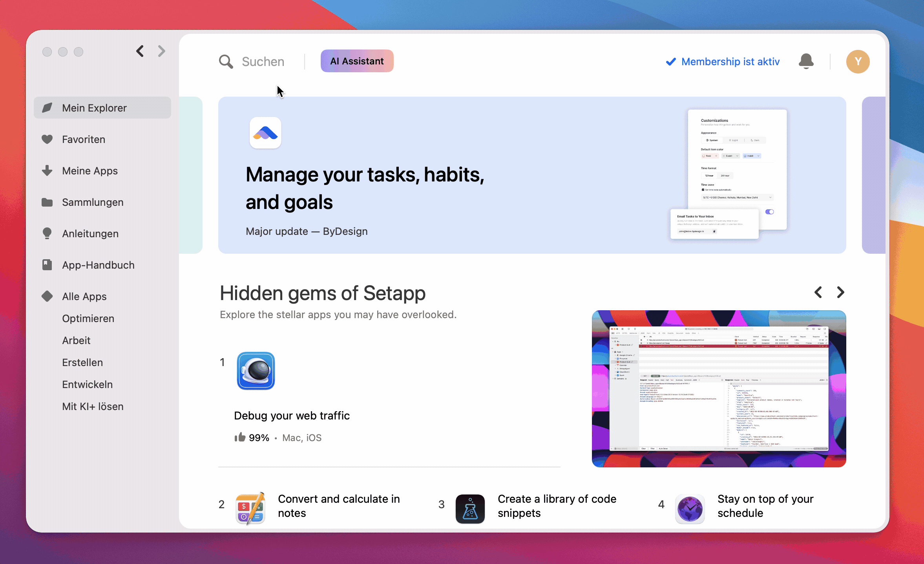Choose the Optimieren category
Viewport: 924px width, 564px height.
[88, 318]
